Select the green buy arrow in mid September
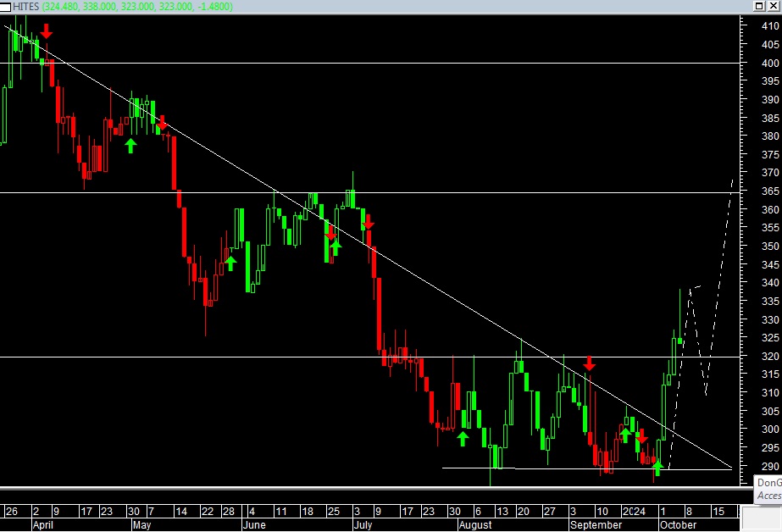Image resolution: width=782 pixels, height=532 pixels. pos(625,435)
